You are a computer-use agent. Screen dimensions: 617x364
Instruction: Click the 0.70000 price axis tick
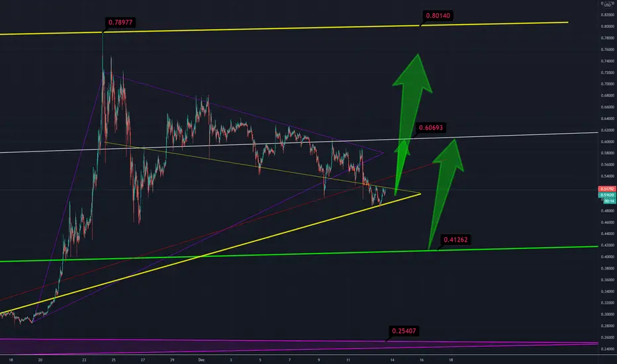click(608, 84)
